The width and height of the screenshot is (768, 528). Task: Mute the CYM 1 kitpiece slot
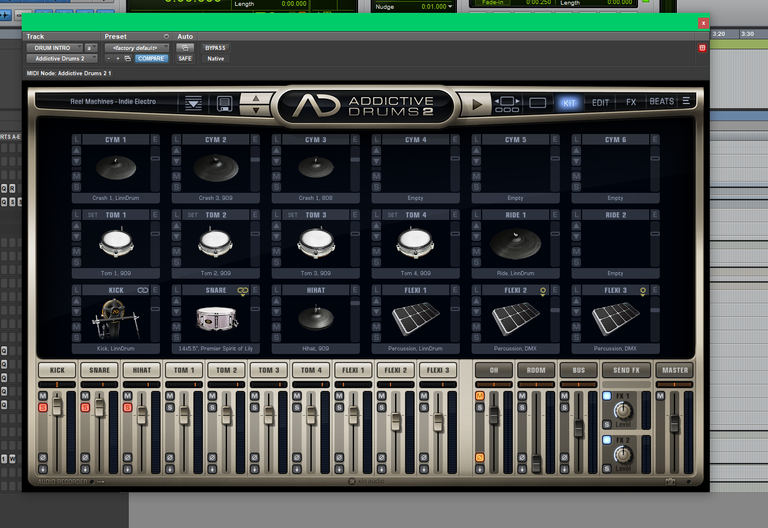(76, 176)
